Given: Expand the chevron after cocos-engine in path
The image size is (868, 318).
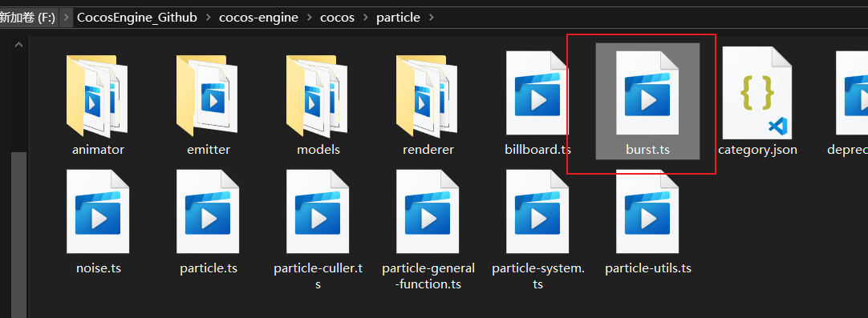Looking at the screenshot, I should point(310,18).
